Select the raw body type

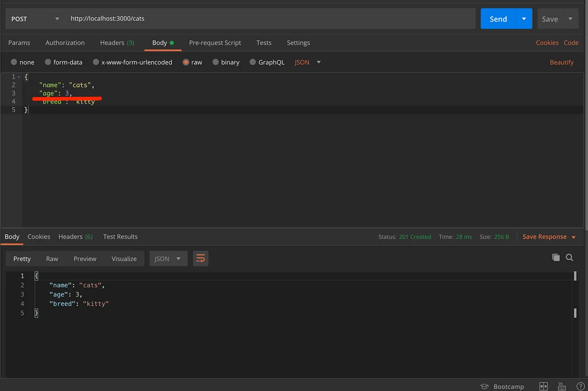coord(192,62)
